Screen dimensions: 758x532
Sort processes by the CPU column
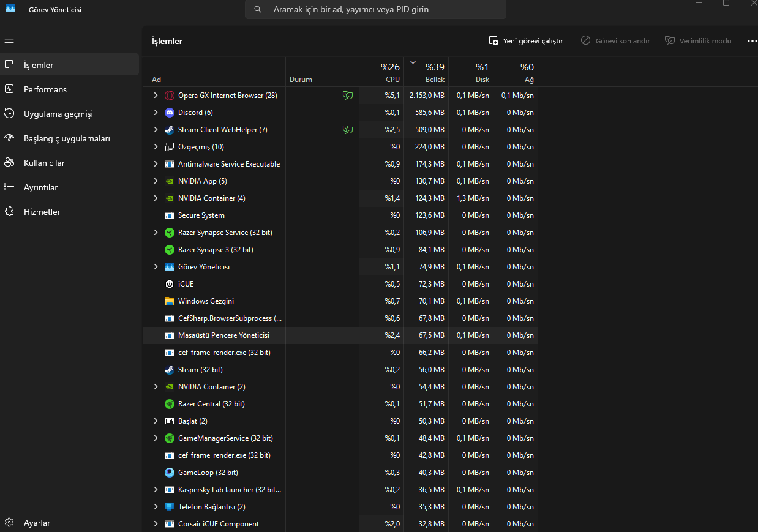click(390, 72)
